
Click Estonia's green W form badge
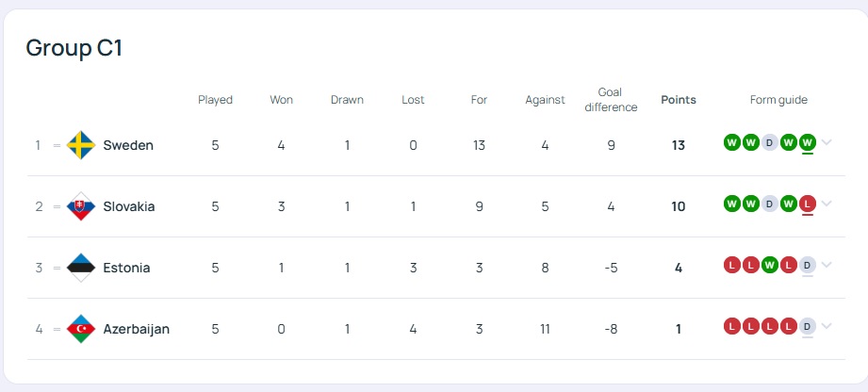[x=769, y=265]
